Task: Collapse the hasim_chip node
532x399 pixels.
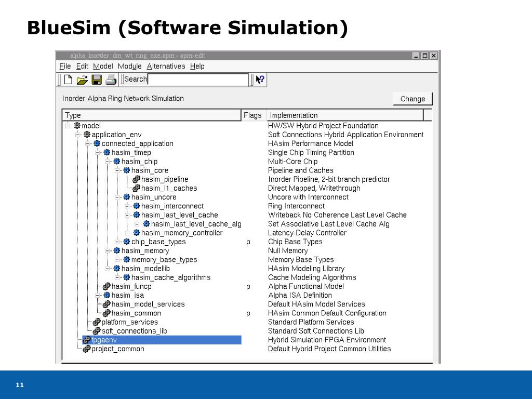Action: pyautogui.click(x=107, y=162)
